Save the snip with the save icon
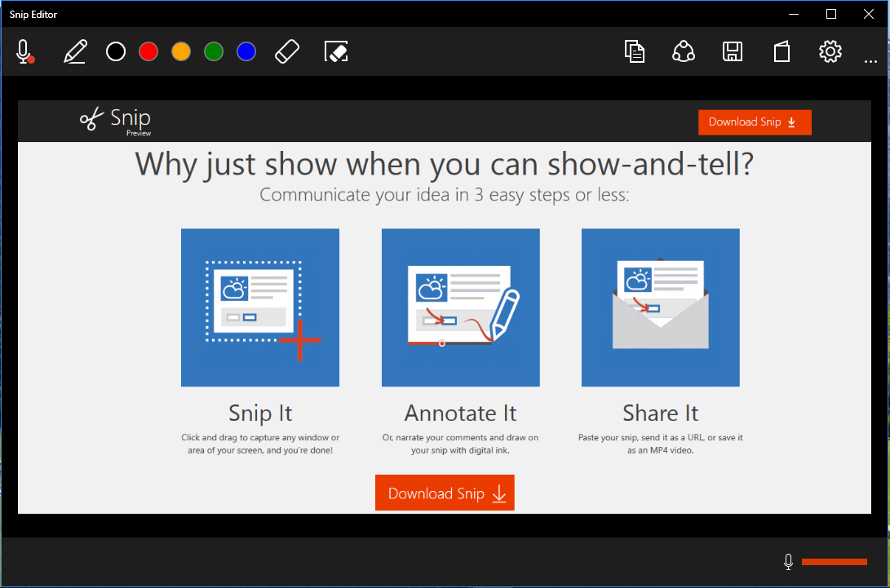This screenshot has height=588, width=890. [733, 51]
